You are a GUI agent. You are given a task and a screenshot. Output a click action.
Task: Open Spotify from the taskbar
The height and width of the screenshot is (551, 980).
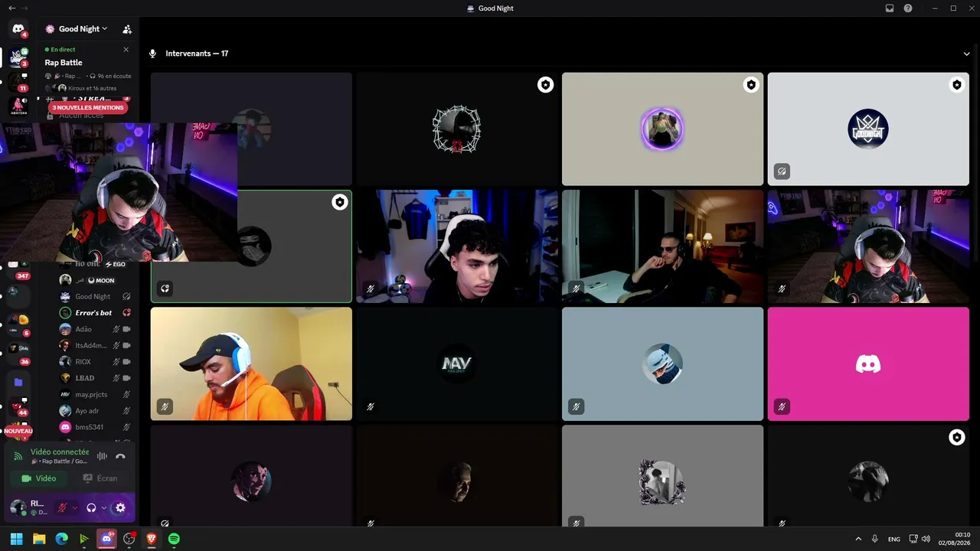[174, 539]
